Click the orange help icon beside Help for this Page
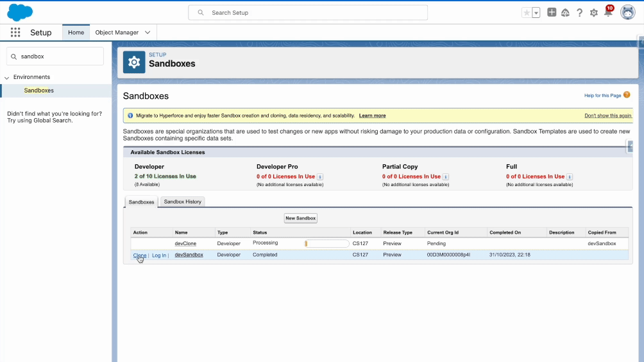Viewport: 644px width, 362px height. [626, 95]
